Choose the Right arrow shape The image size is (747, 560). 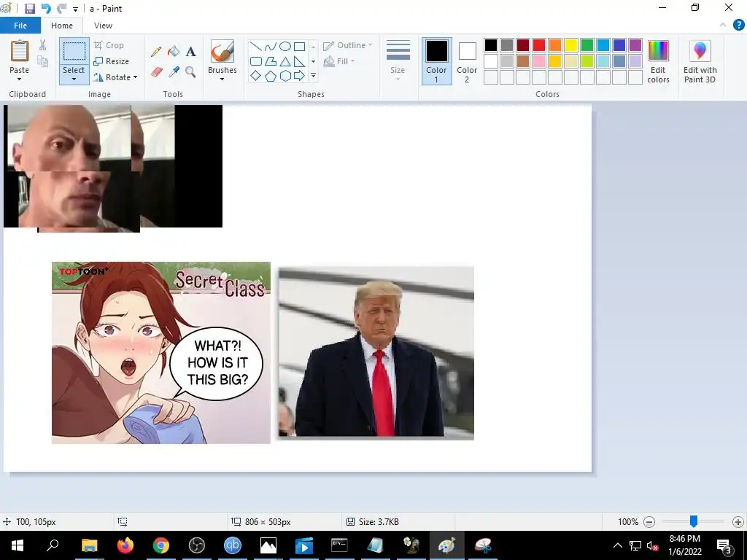(299, 76)
